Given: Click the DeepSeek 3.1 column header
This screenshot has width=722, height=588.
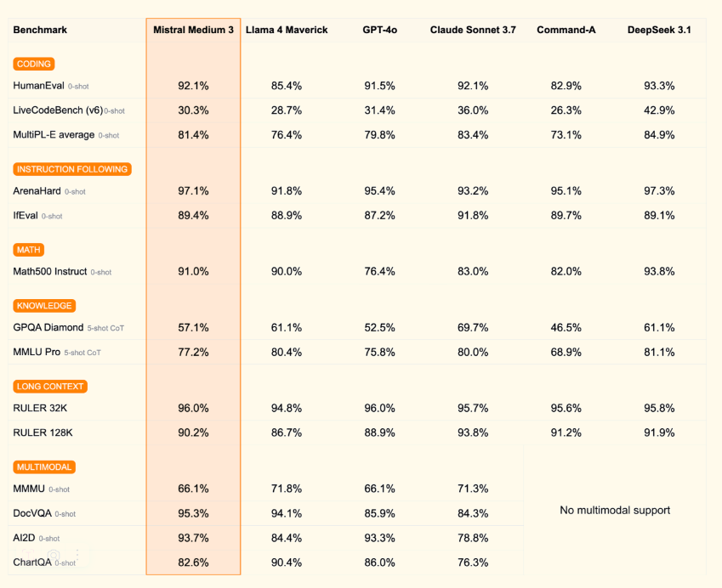Looking at the screenshot, I should 659,30.
